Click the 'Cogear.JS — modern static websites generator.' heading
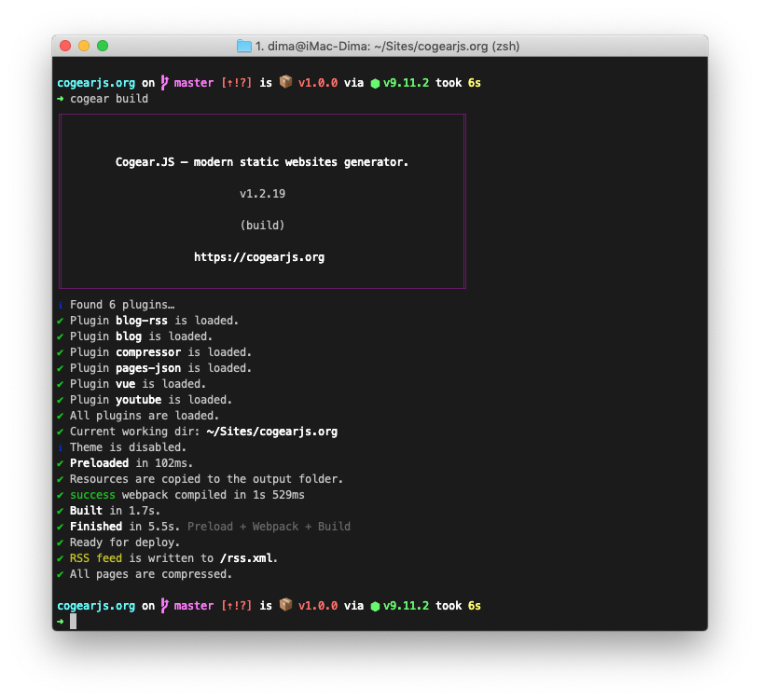Viewport: 760px width, 700px height. pyautogui.click(x=262, y=162)
